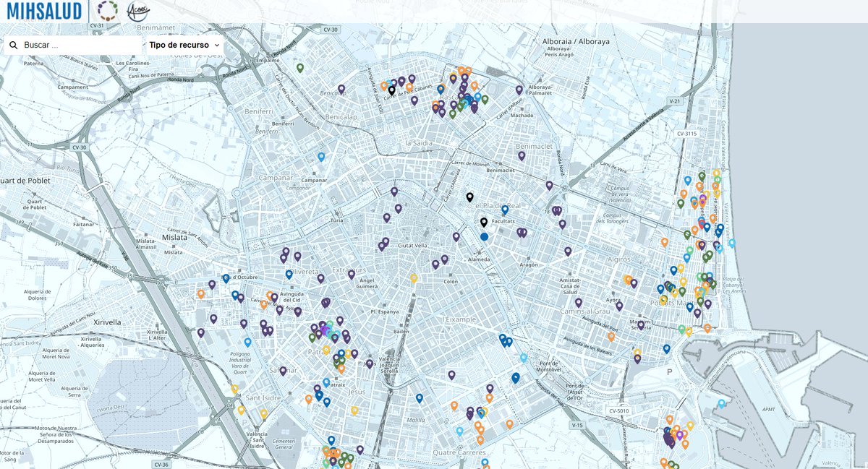Click the colored circle-of-dots logo
The height and width of the screenshot is (469, 868).
click(x=108, y=11)
